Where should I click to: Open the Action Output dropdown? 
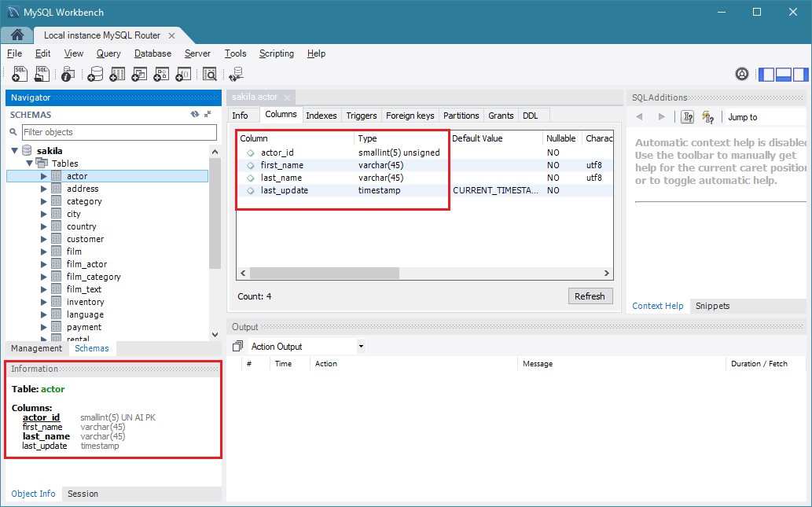click(361, 347)
